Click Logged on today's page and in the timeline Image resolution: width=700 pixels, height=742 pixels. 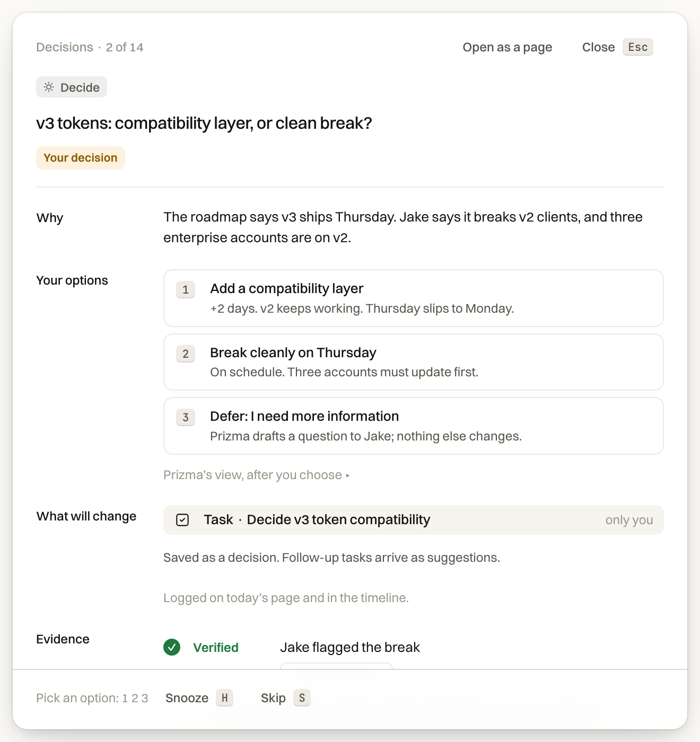[286, 598]
